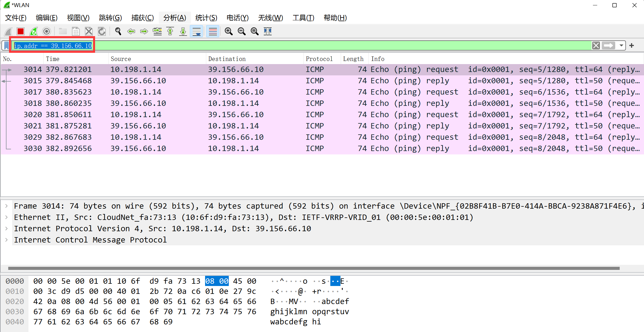Open the 分析(A) menu
The image size is (644, 332).
[175, 18]
